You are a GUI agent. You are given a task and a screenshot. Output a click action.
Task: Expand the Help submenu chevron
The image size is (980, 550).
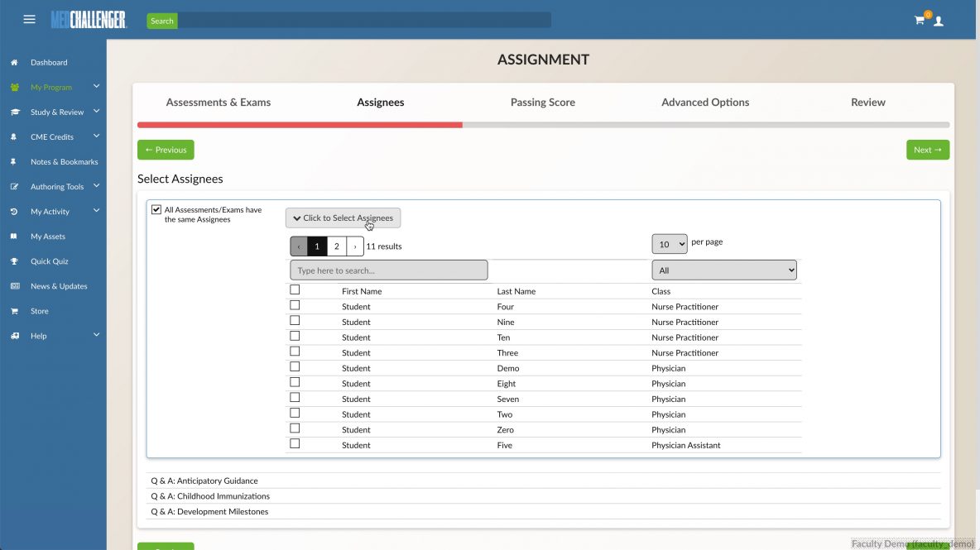point(96,335)
